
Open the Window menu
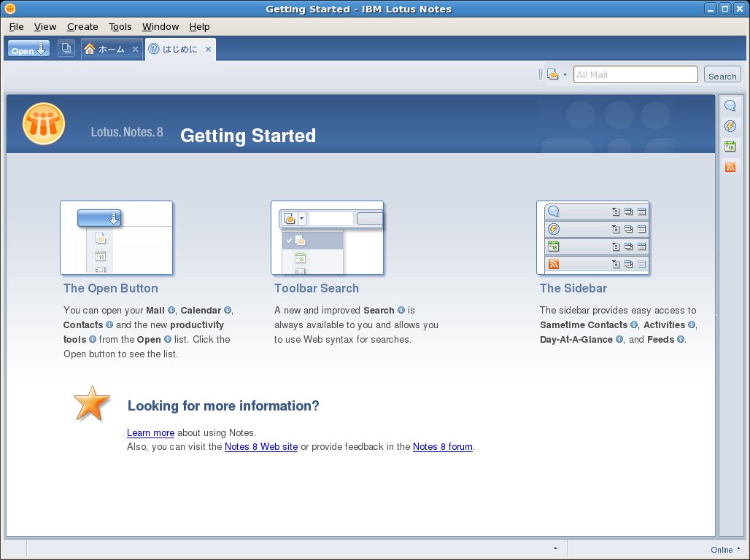point(161,27)
